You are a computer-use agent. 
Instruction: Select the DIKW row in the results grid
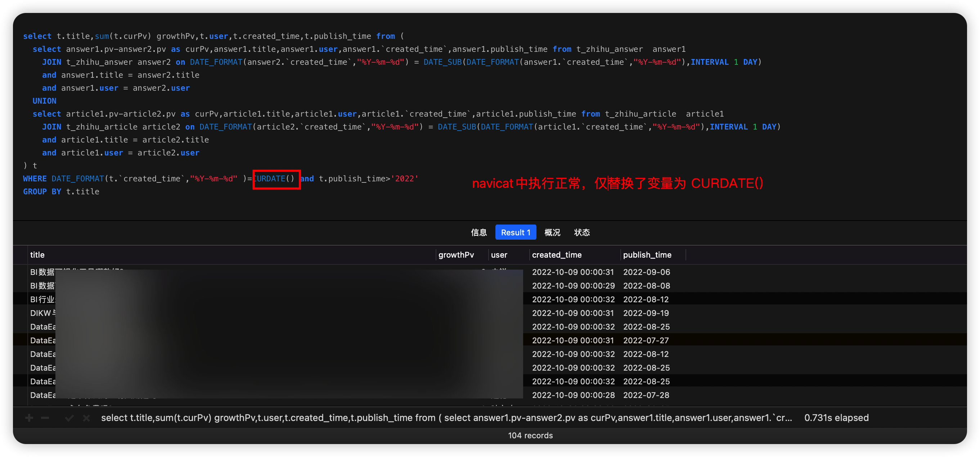(x=42, y=313)
